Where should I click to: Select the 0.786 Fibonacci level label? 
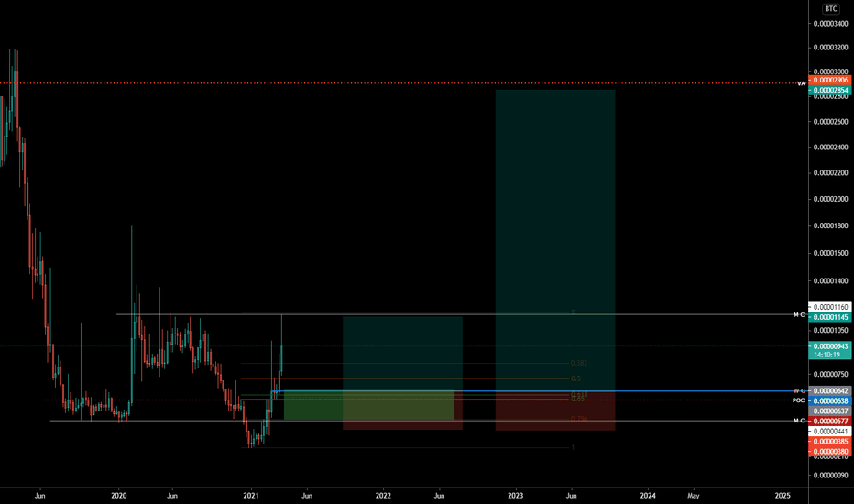pos(579,419)
